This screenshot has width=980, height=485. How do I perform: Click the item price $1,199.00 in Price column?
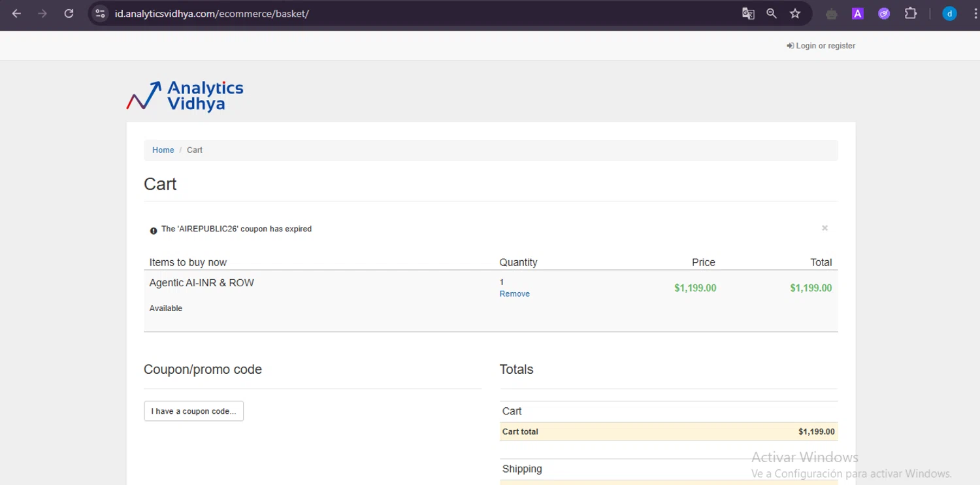click(x=695, y=288)
